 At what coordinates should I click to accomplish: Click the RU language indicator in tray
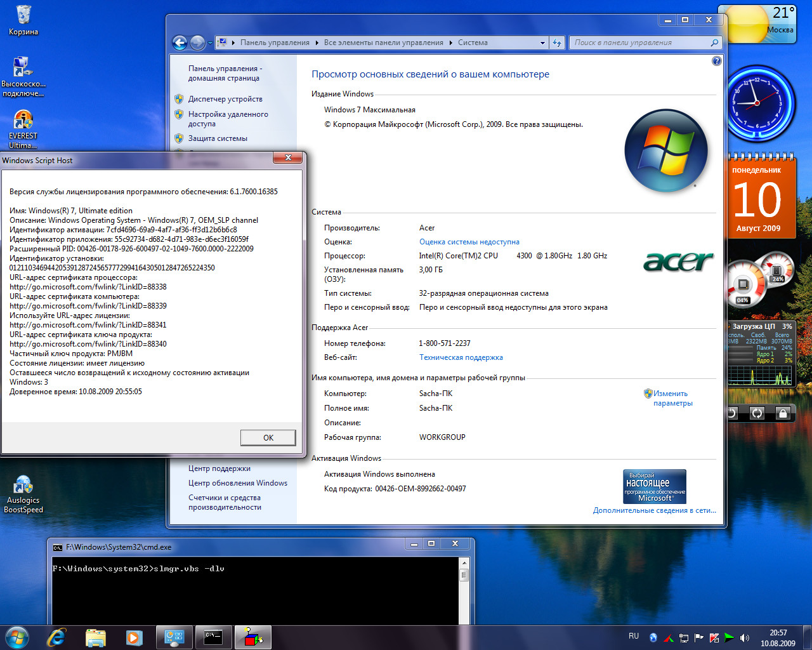point(634,636)
